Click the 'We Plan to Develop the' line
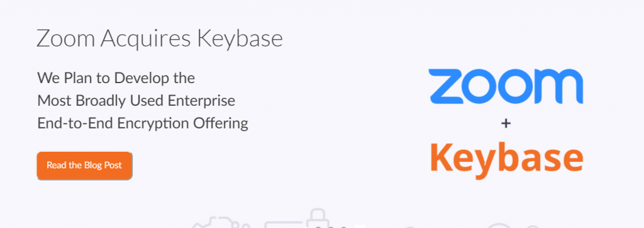Viewport: 644px width, 228px height. tap(116, 77)
